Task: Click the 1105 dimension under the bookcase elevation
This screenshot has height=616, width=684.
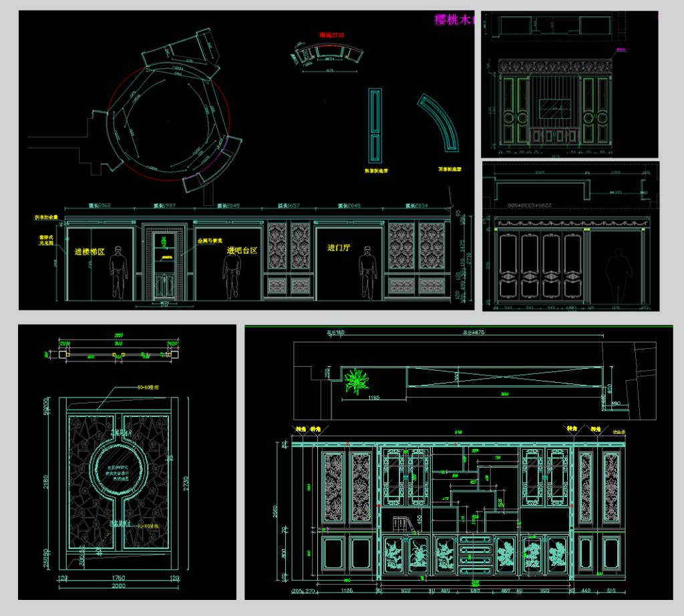Action: [347, 590]
